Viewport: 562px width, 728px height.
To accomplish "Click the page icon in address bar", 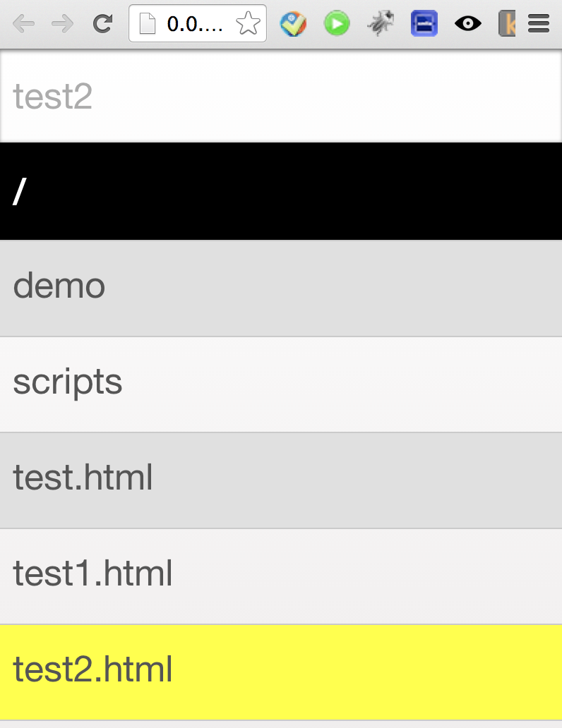I will [147, 24].
